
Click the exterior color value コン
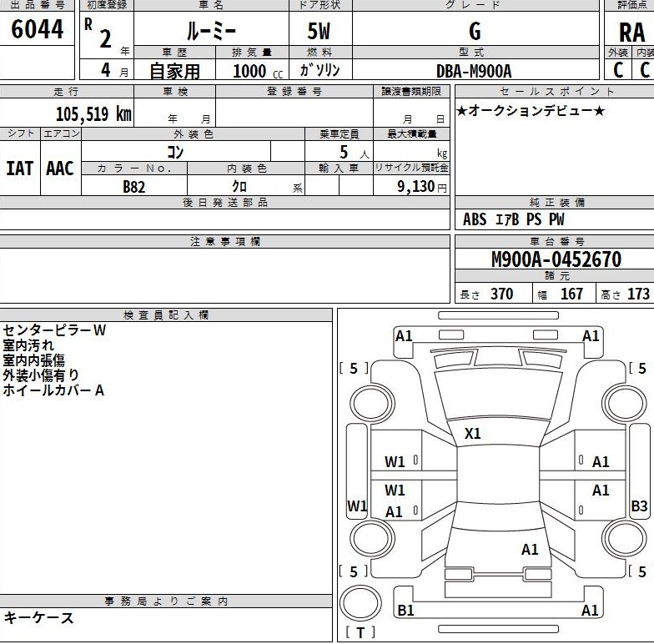pyautogui.click(x=175, y=152)
